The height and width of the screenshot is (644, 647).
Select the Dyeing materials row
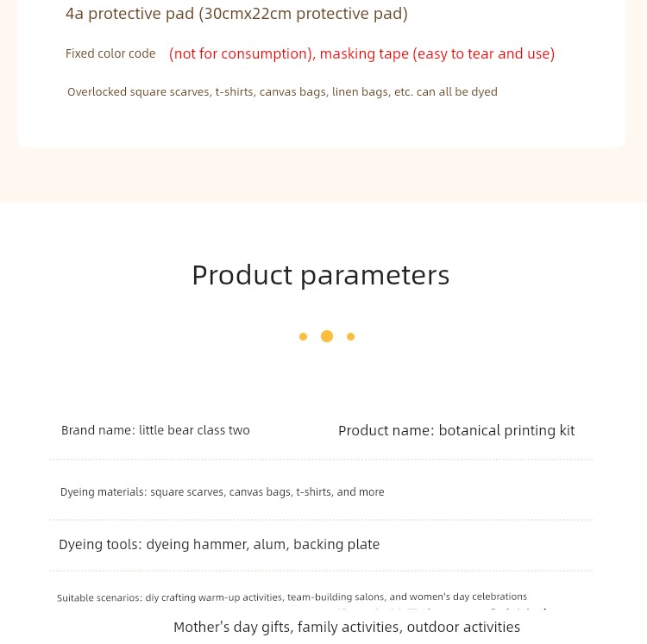222,492
